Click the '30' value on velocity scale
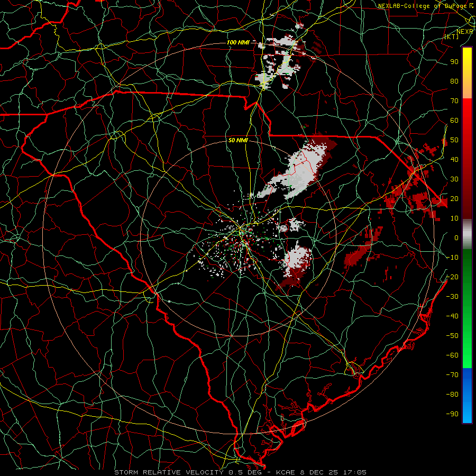The image size is (476, 476). pos(454,179)
